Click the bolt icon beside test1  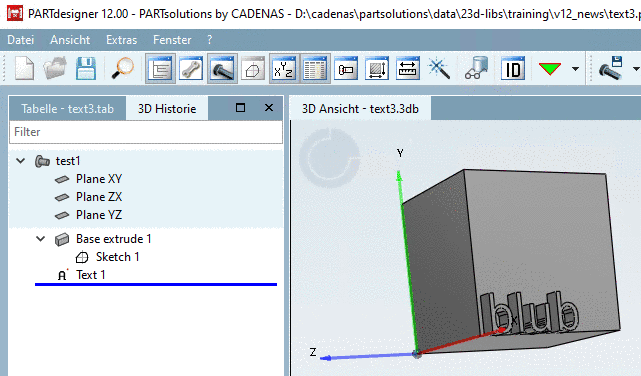click(42, 161)
